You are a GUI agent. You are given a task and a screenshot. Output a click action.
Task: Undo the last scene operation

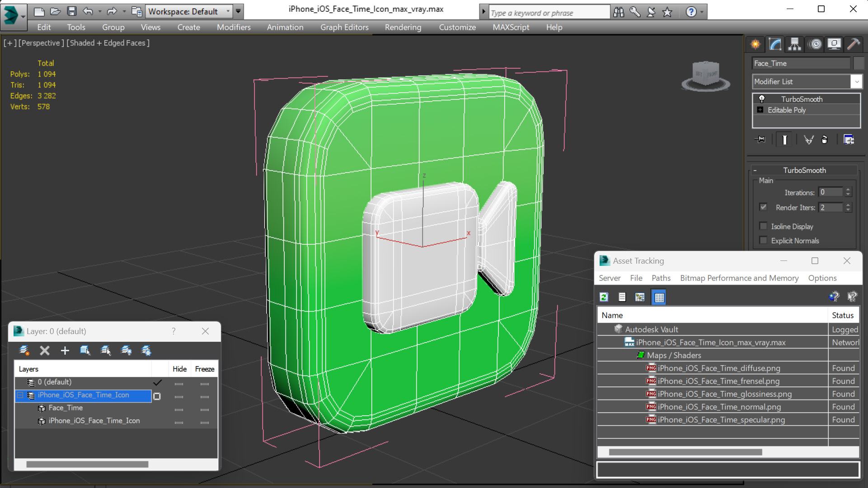88,12
